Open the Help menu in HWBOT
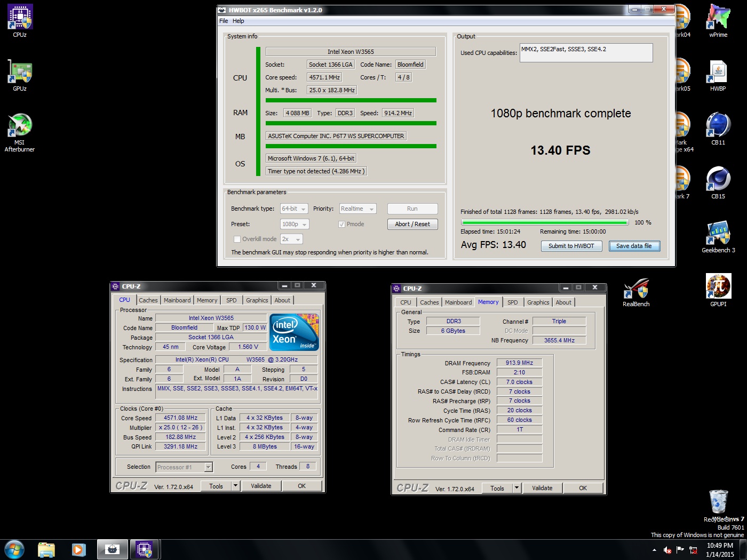Image resolution: width=747 pixels, height=560 pixels. click(238, 21)
